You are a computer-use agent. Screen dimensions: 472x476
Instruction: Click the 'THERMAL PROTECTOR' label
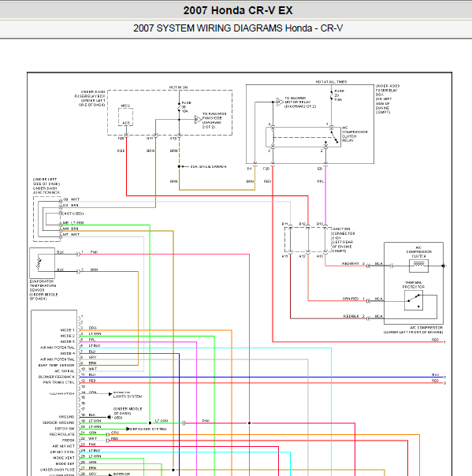pyautogui.click(x=414, y=284)
